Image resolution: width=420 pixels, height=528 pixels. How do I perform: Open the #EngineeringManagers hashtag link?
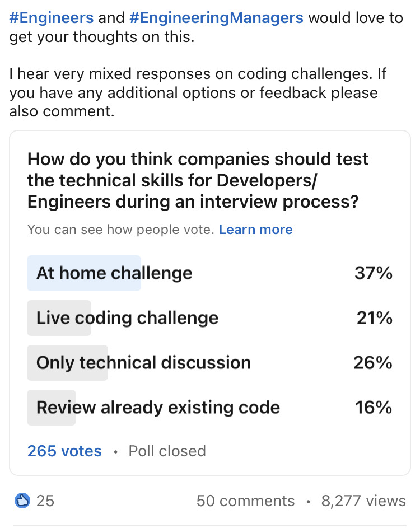point(216,17)
